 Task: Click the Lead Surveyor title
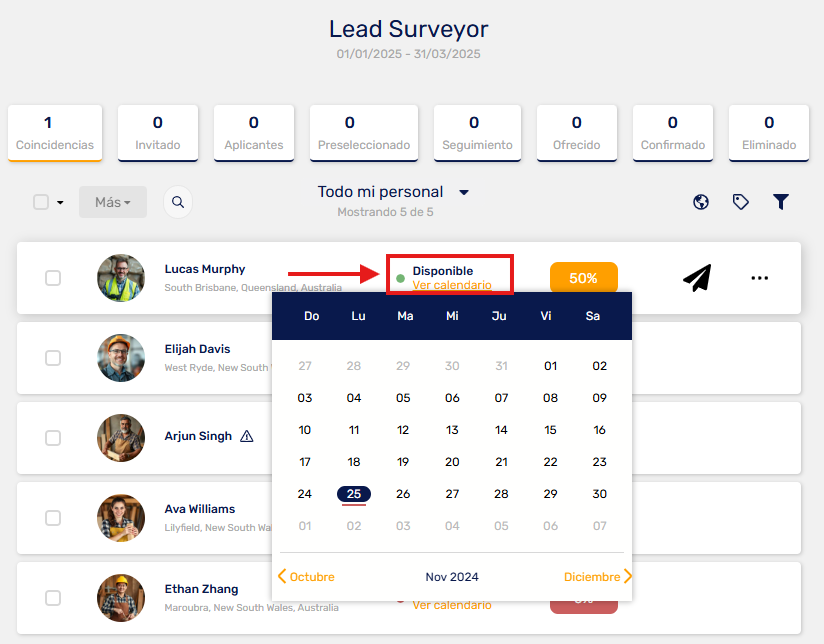pos(409,29)
